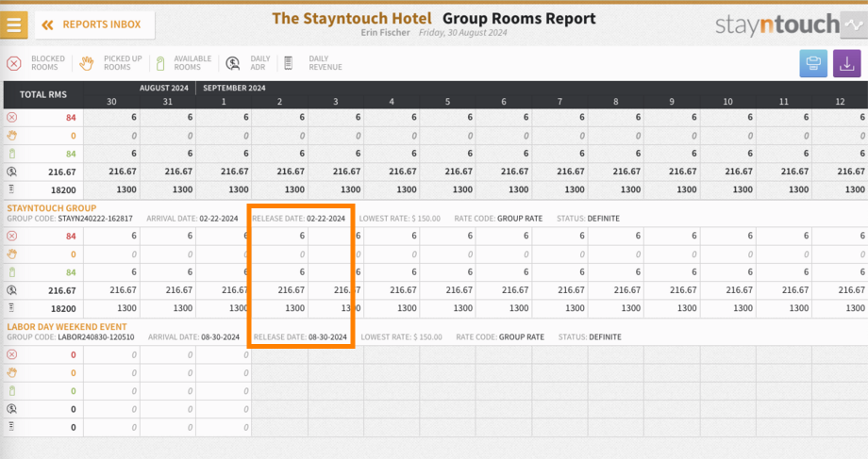Go back to Reports Inbox
868x459 pixels.
point(94,25)
